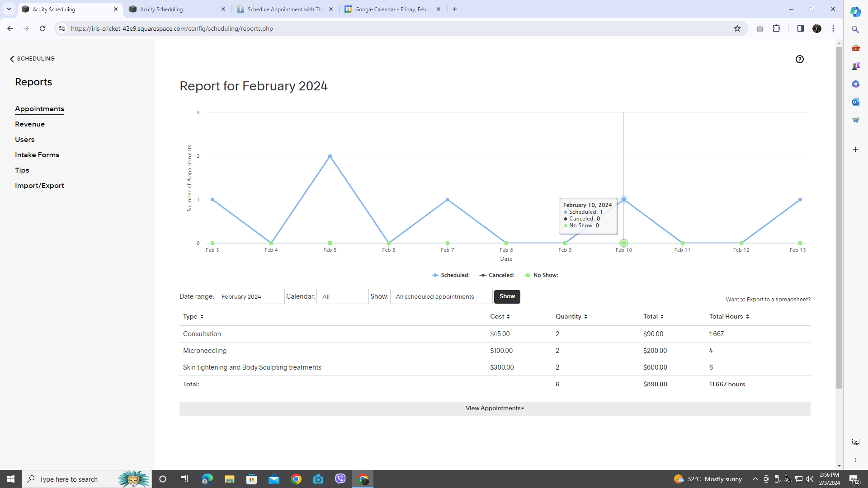The height and width of the screenshot is (488, 868).
Task: Open the Revenue report section
Action: pos(30,124)
